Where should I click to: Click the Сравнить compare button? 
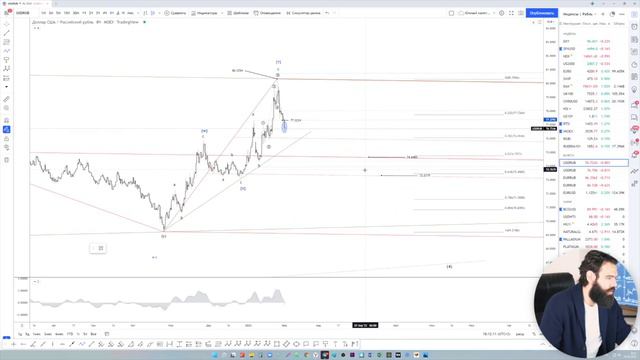click(x=175, y=13)
